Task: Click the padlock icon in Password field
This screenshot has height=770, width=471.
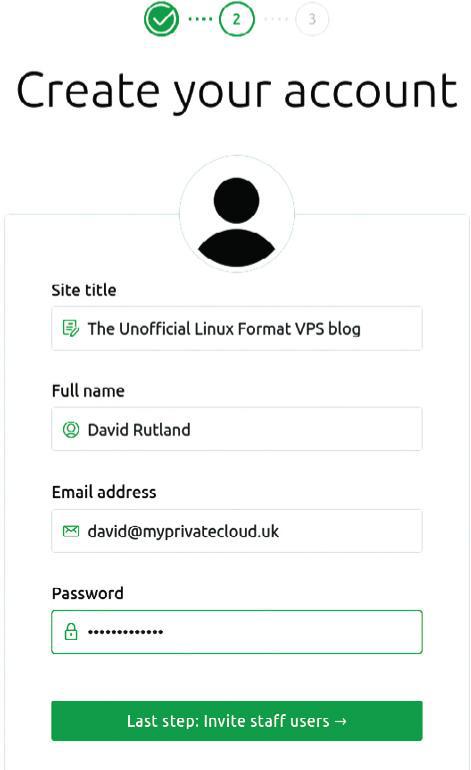Action: 71,632
